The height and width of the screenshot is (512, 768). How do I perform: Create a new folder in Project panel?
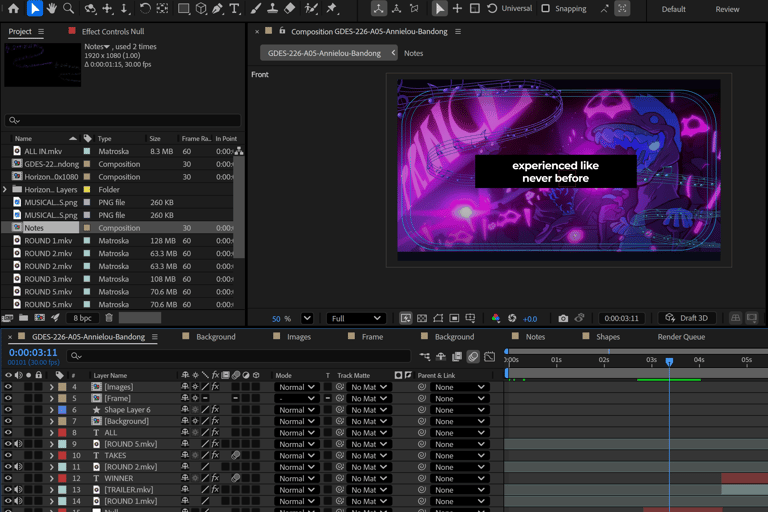[24, 317]
